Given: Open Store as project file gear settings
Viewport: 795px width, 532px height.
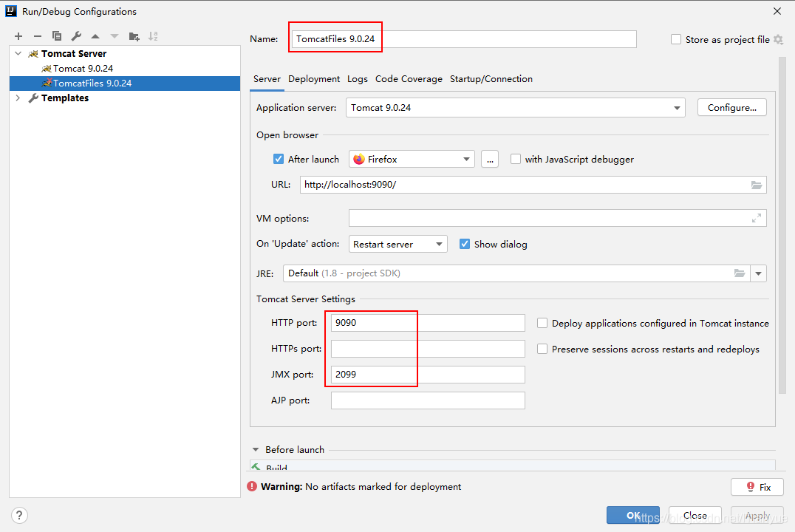Looking at the screenshot, I should click(778, 40).
